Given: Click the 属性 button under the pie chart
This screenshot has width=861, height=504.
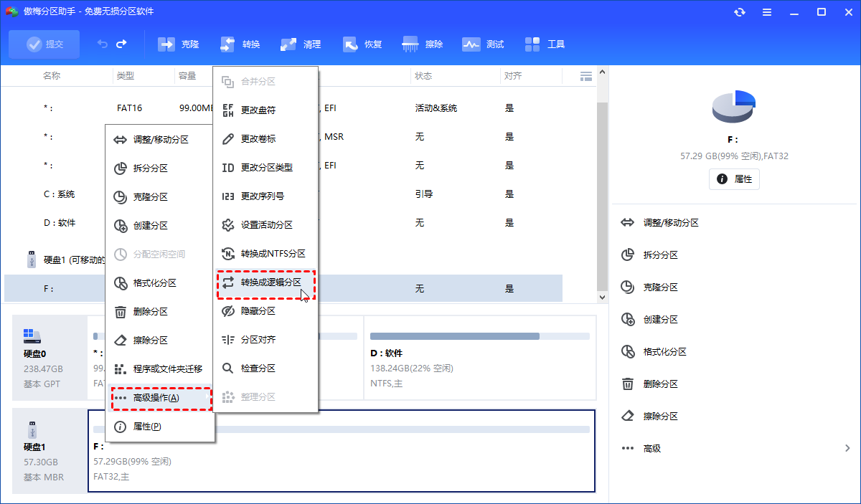Looking at the screenshot, I should pos(734,179).
